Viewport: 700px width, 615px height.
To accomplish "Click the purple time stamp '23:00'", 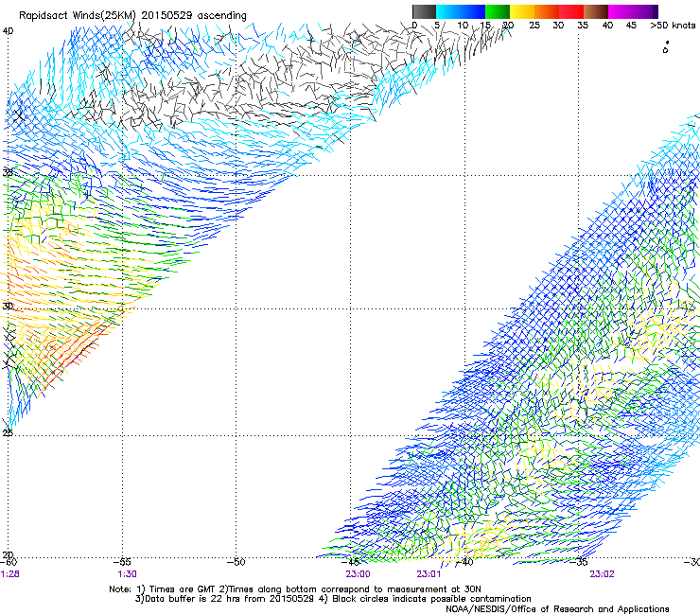I will [x=358, y=574].
